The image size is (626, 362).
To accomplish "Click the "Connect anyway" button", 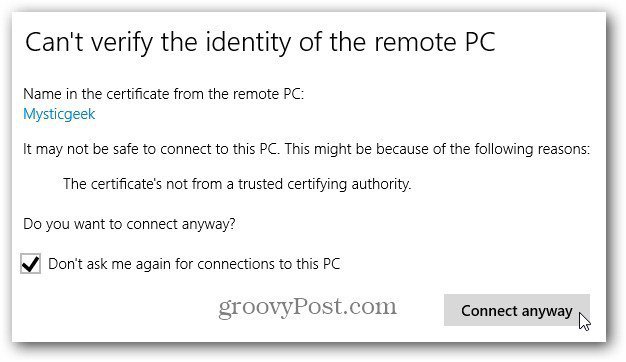I will [x=517, y=311].
